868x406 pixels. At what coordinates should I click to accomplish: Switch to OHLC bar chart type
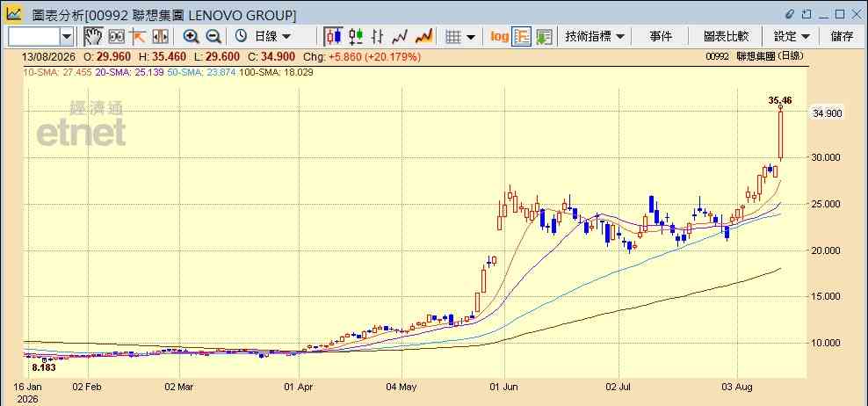coord(378,37)
